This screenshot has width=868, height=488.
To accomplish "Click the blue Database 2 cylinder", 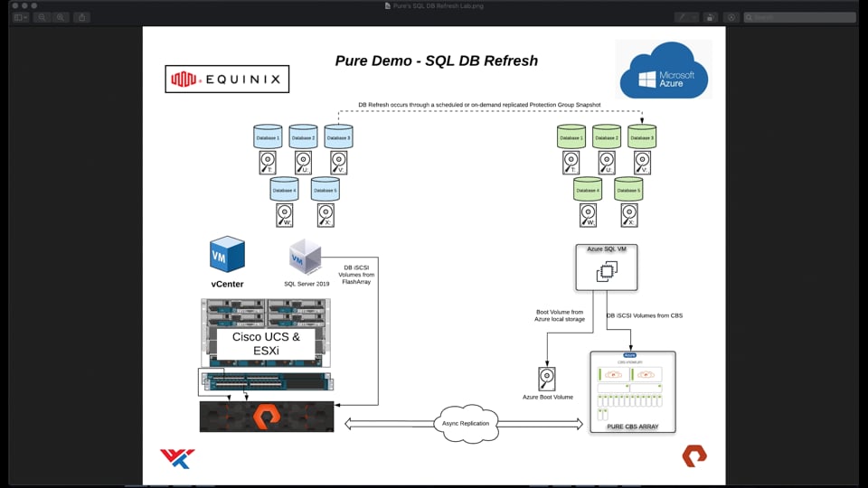I will (304, 136).
